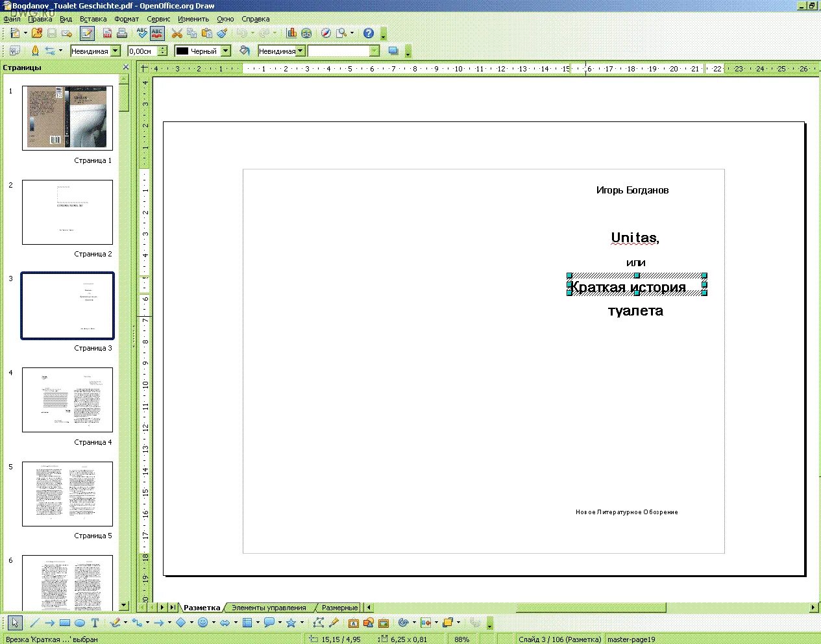Select Страница 5 thumbnail

[67, 494]
